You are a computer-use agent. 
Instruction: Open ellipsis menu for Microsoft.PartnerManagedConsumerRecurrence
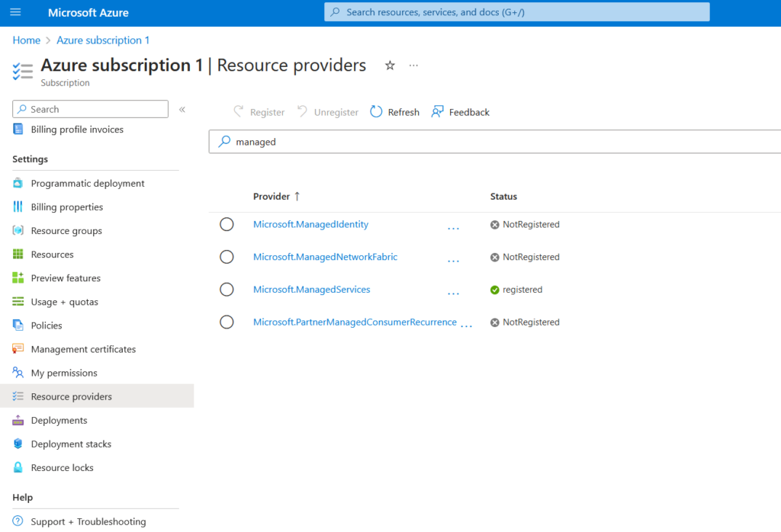pos(466,326)
